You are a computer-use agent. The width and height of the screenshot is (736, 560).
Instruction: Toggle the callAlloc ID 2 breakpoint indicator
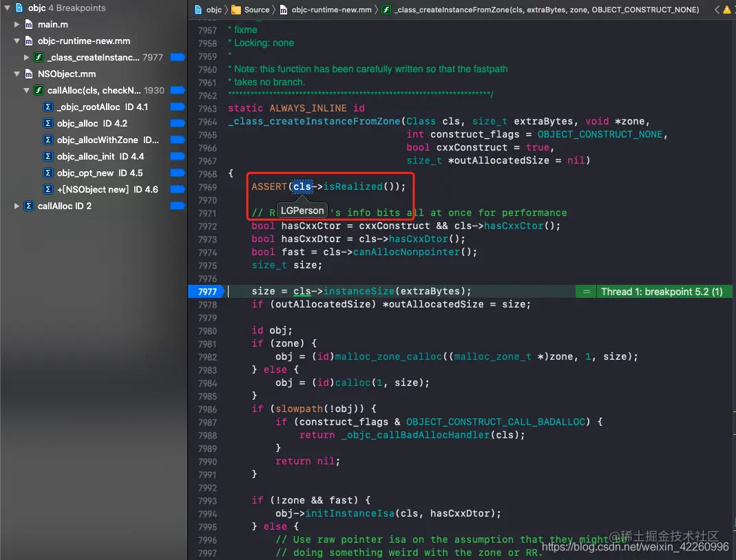coord(178,206)
